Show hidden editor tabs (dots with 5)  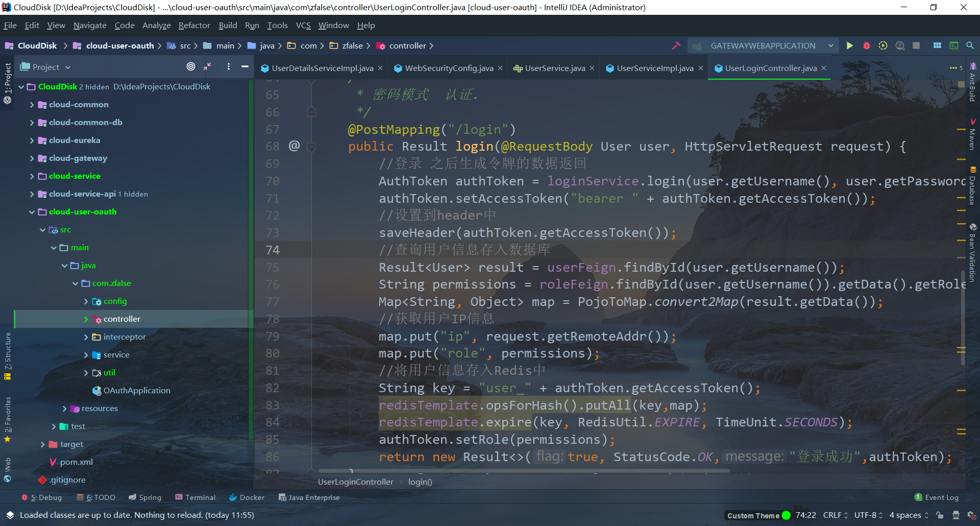coord(956,68)
